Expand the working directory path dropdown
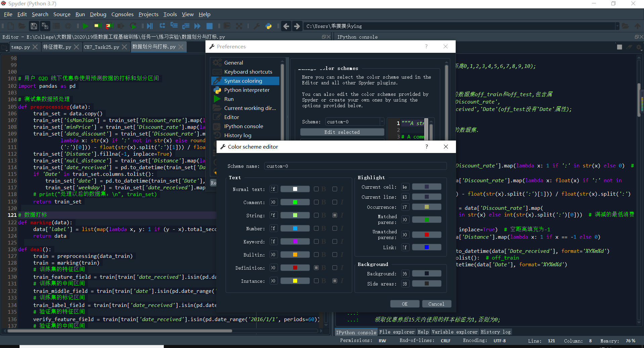This screenshot has height=348, width=644. (x=618, y=26)
